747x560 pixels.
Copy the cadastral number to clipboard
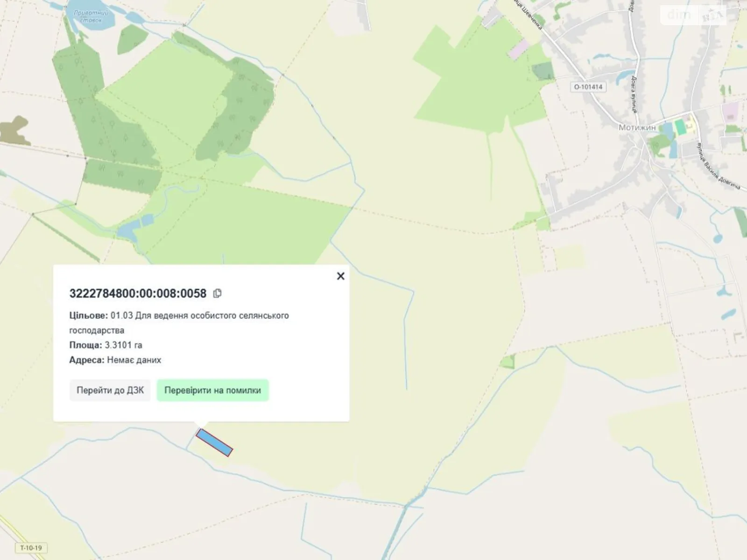coord(217,294)
